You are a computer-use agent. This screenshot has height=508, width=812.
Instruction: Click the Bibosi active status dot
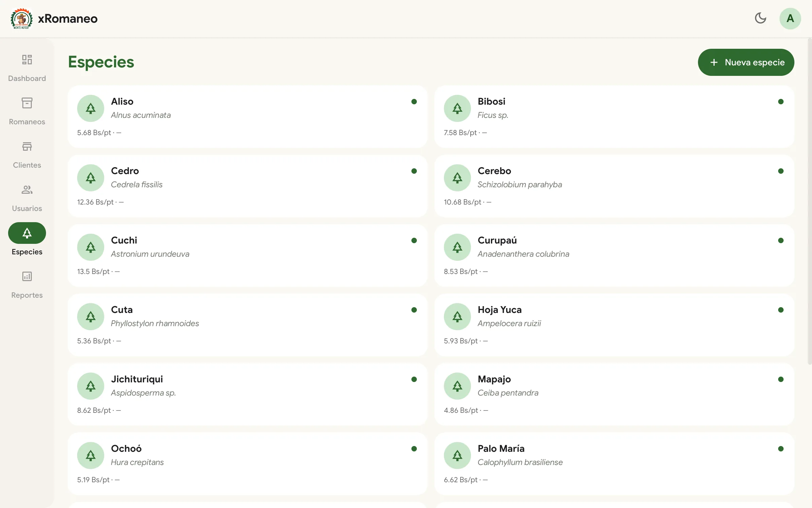point(781,102)
